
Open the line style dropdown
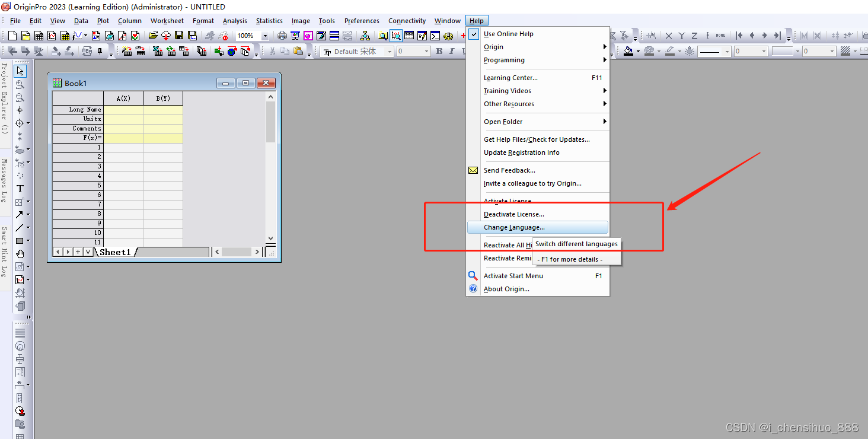(x=727, y=52)
